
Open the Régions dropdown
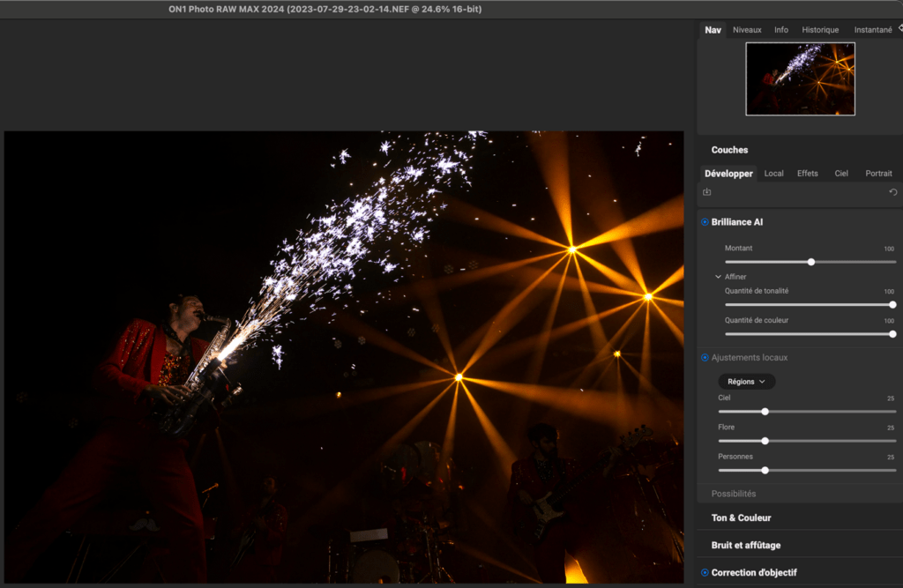[x=747, y=382]
